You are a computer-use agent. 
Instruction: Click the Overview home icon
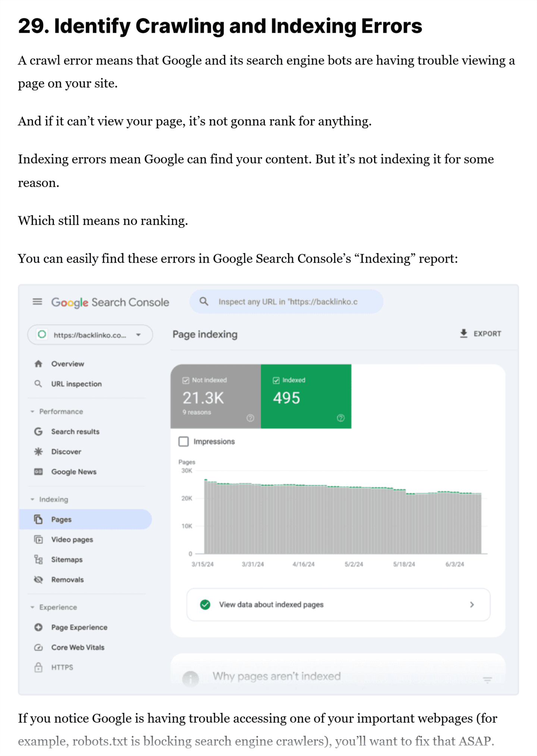[38, 364]
